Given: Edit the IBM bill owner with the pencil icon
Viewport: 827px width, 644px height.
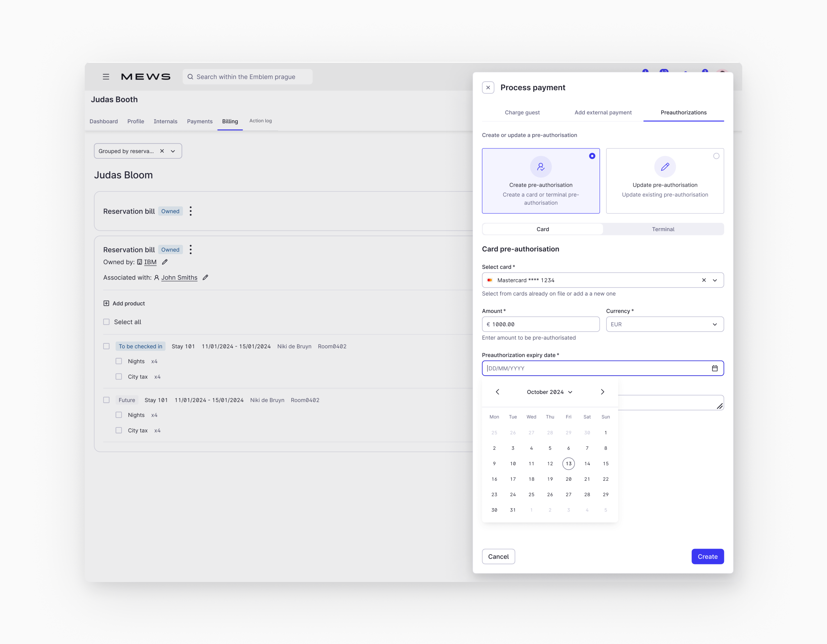Looking at the screenshot, I should tap(164, 262).
